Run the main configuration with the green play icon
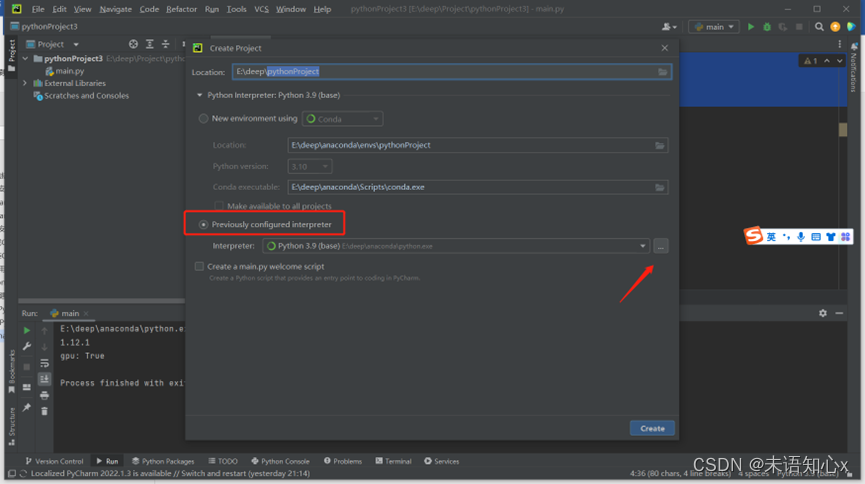Image resolution: width=865 pixels, height=484 pixels. (x=750, y=26)
